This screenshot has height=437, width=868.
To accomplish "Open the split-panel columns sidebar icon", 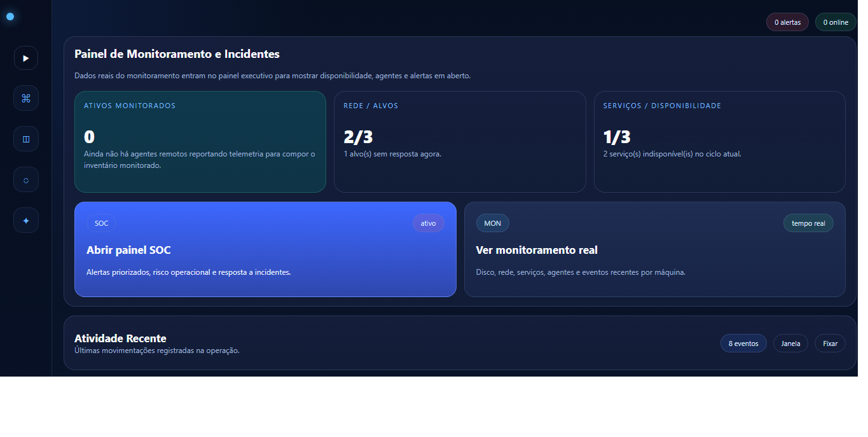I will 26,139.
